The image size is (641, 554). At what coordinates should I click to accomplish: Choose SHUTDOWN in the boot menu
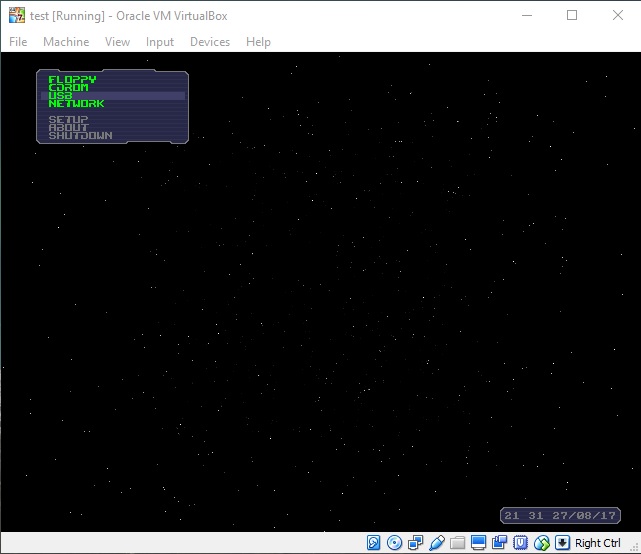point(80,135)
